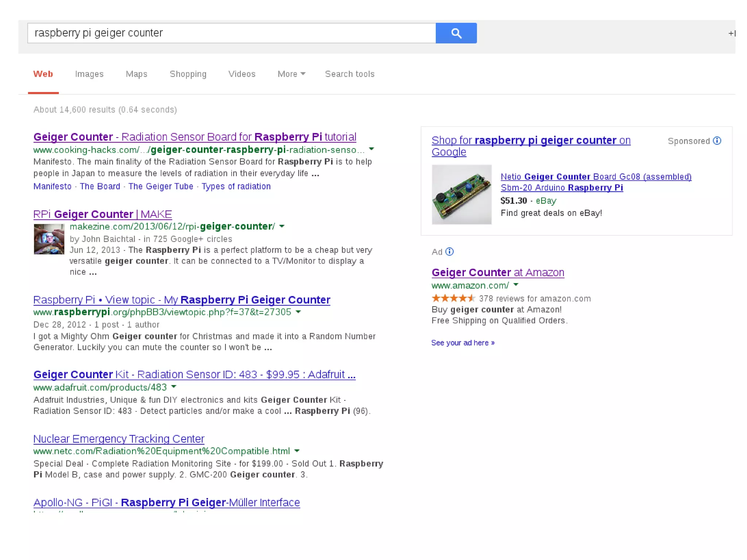Screen dimensions: 747x560
Task: Focus the raspberry pi geiger counter search field
Action: 232,33
